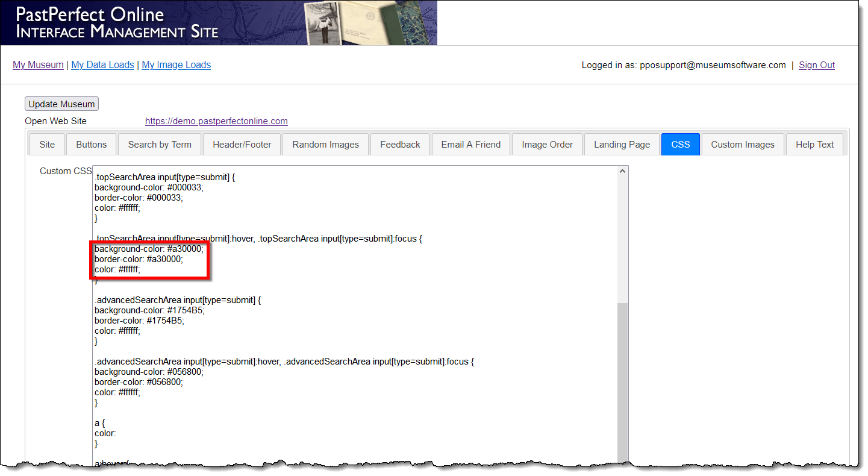Go to My Data Loads
Viewport: 868px width, 476px height.
[x=102, y=65]
